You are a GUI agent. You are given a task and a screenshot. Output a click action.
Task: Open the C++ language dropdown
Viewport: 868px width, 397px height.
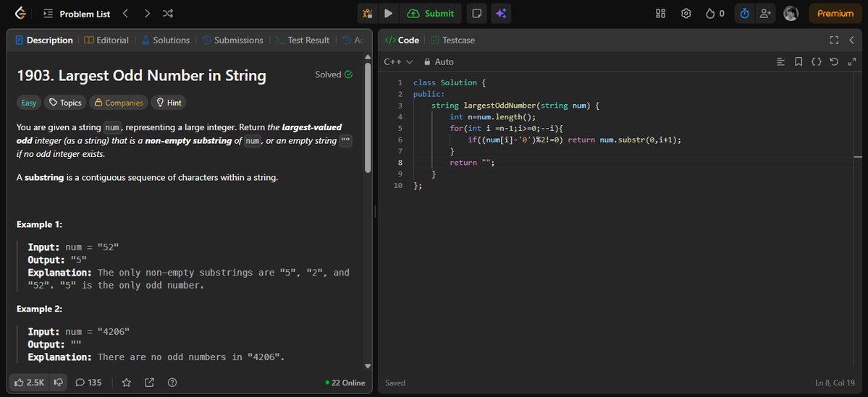click(399, 62)
